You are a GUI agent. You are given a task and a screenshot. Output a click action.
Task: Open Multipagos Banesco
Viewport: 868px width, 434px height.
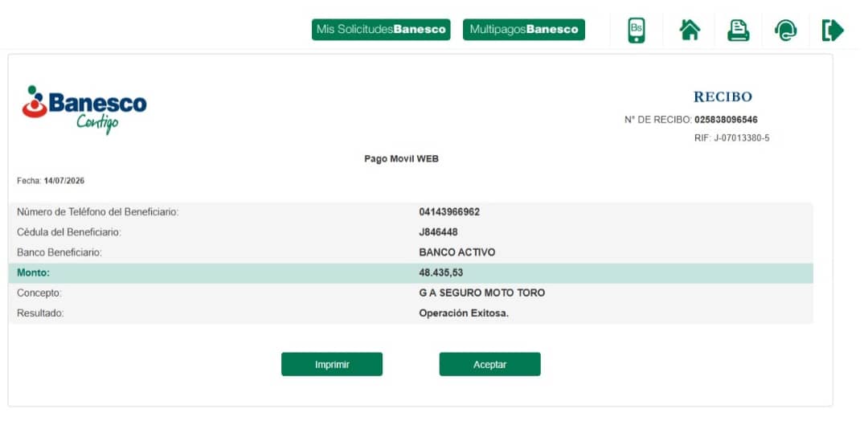click(524, 30)
